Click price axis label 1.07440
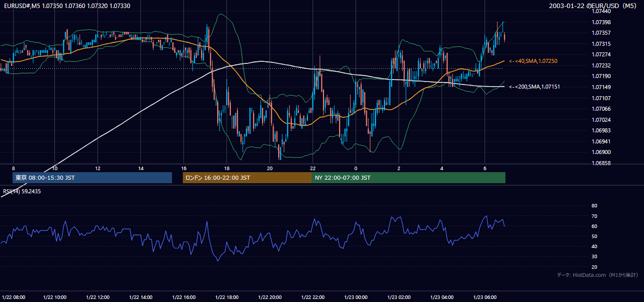Screen dimensions: 644x302 coord(600,11)
